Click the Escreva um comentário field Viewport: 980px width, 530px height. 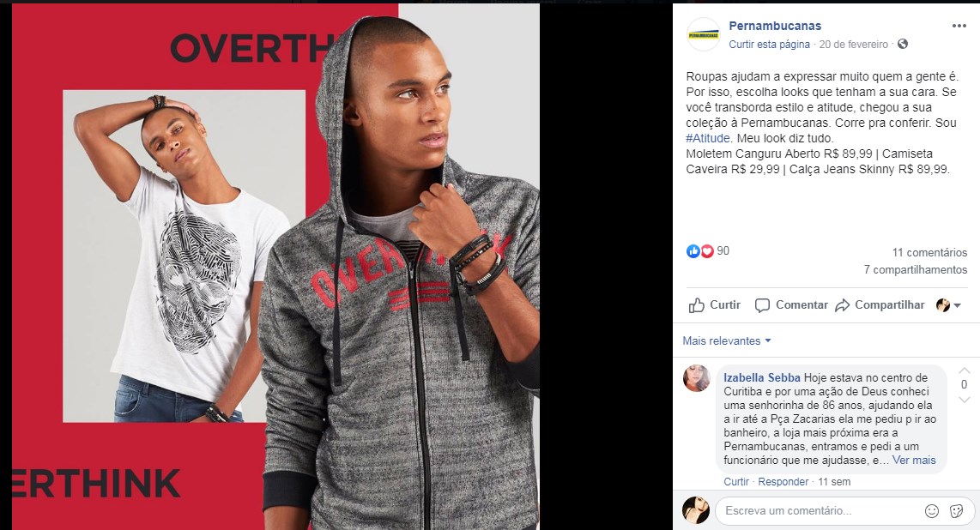tap(820, 511)
